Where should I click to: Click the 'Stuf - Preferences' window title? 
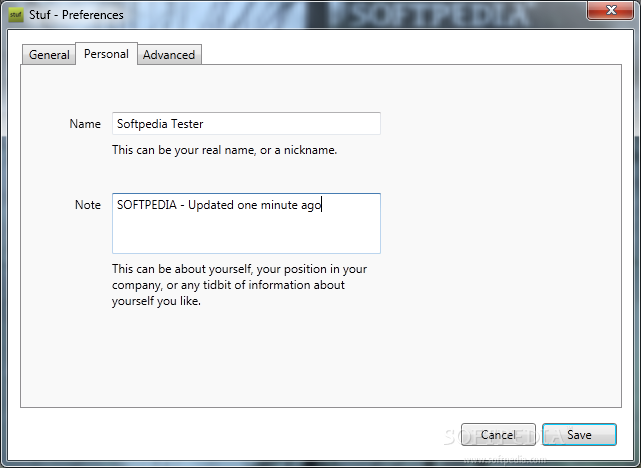pos(76,15)
